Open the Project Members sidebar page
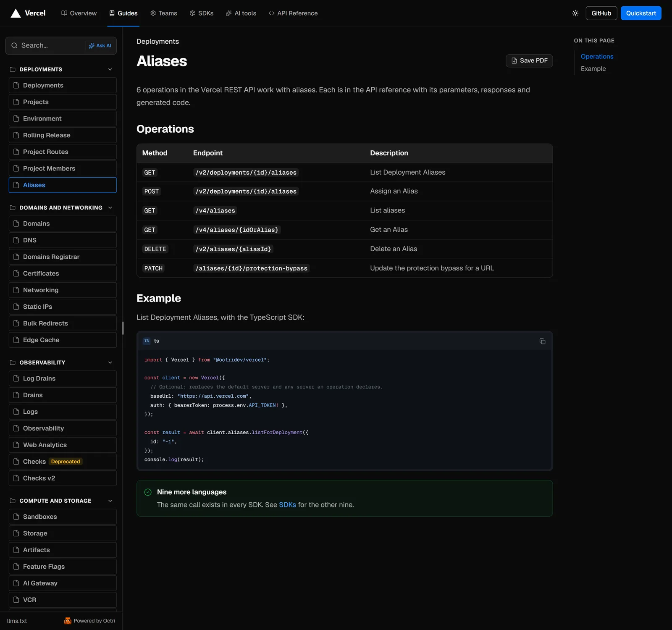Viewport: 672px width, 630px height. click(x=63, y=168)
